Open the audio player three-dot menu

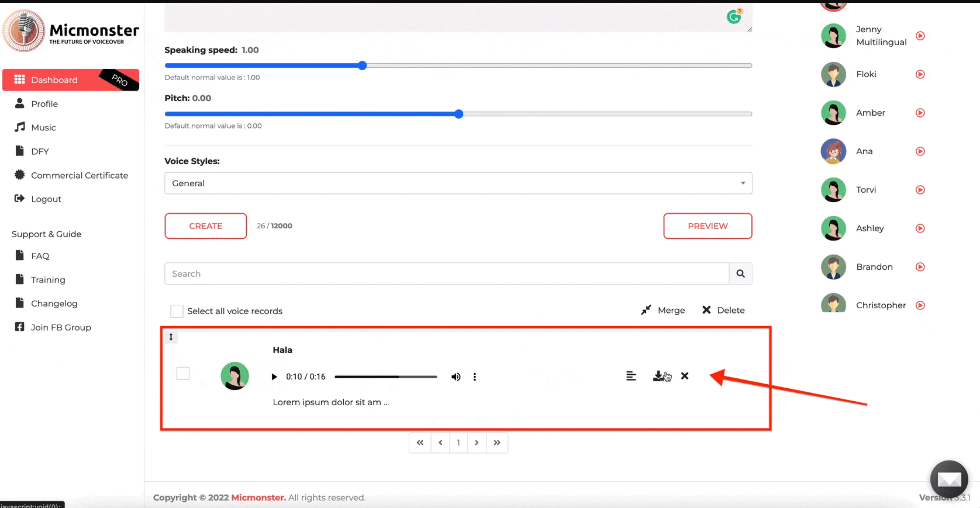pos(474,376)
